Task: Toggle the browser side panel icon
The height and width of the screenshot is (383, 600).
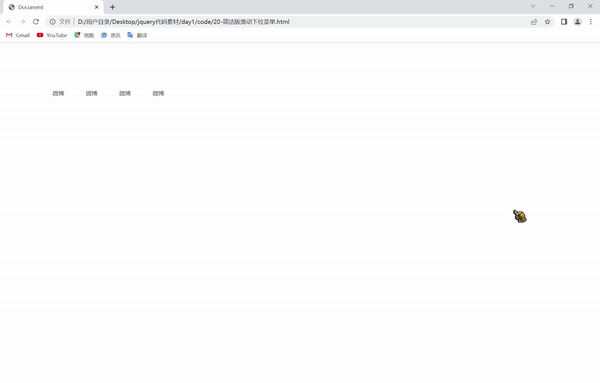Action: click(564, 22)
